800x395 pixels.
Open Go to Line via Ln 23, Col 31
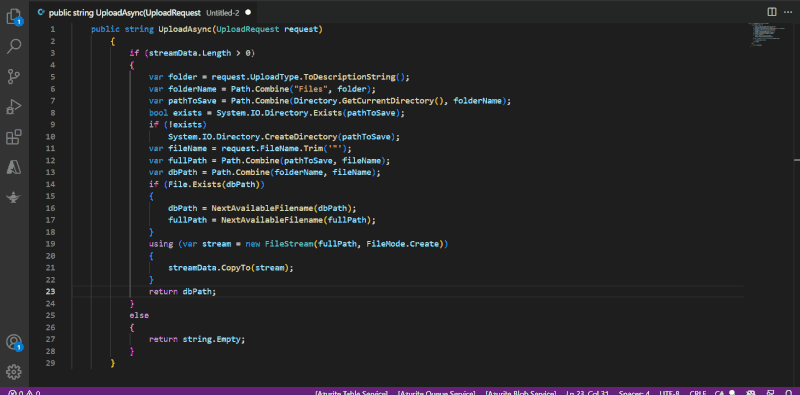coord(587,392)
